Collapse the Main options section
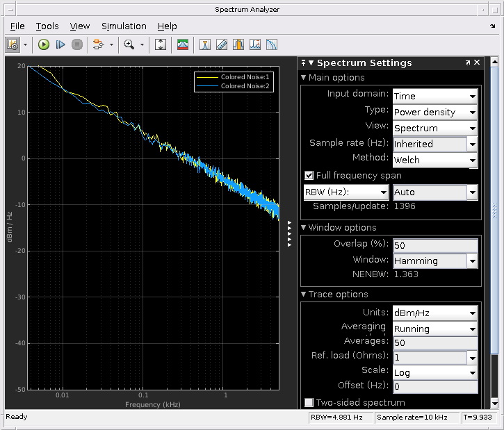This screenshot has width=504, height=430. 304,78
